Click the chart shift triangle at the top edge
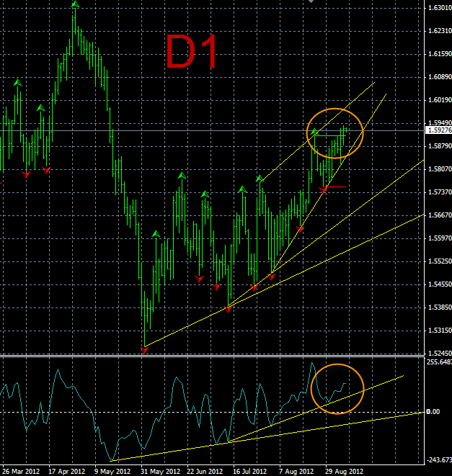452x476 pixels. click(x=311, y=1)
